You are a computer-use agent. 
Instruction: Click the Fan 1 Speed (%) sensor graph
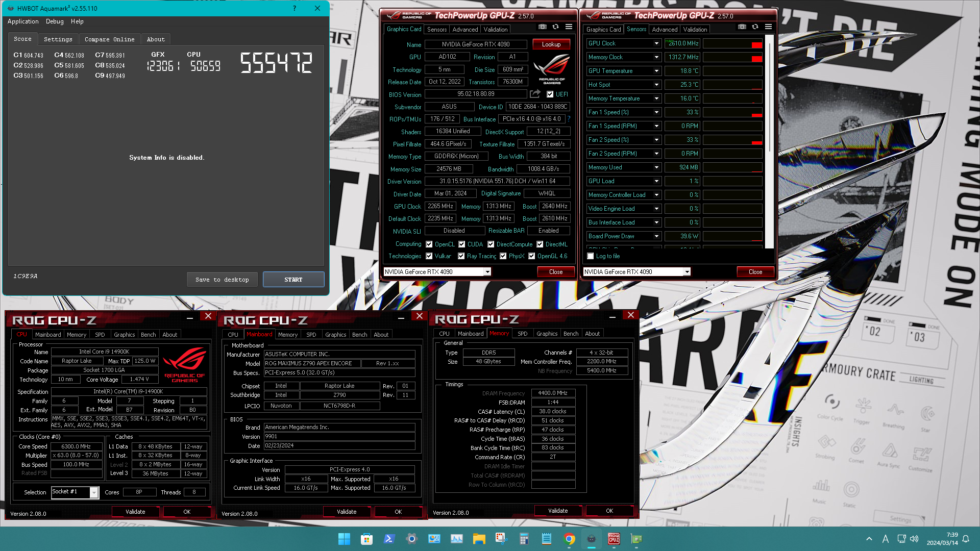pyautogui.click(x=732, y=112)
